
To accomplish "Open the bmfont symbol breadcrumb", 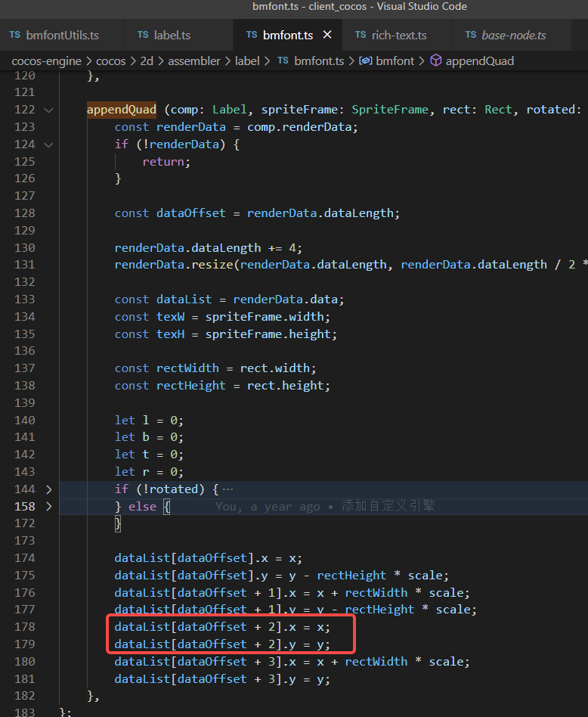I will (395, 61).
